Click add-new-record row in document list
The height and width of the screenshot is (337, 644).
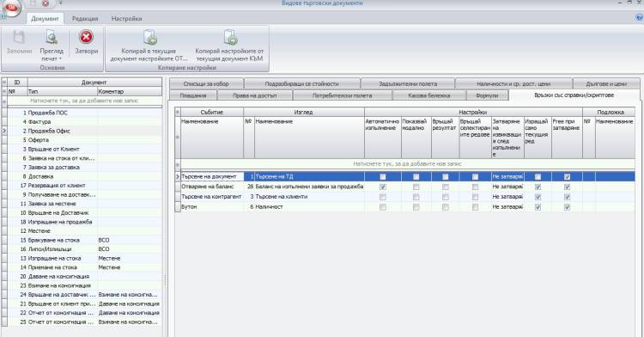click(x=84, y=101)
